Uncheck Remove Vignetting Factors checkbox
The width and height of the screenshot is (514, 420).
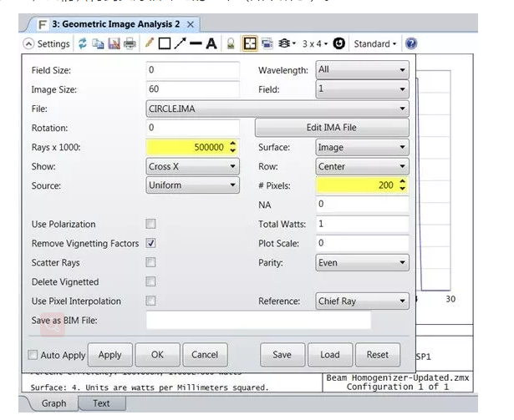click(x=150, y=244)
